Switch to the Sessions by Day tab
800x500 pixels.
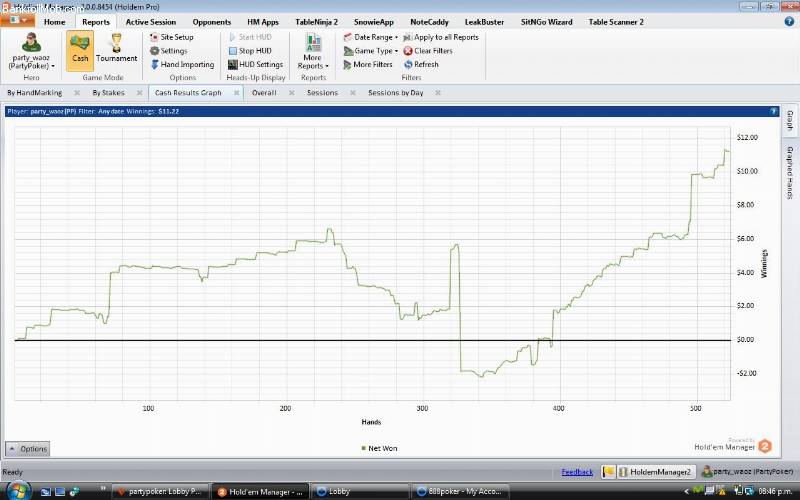(x=396, y=93)
